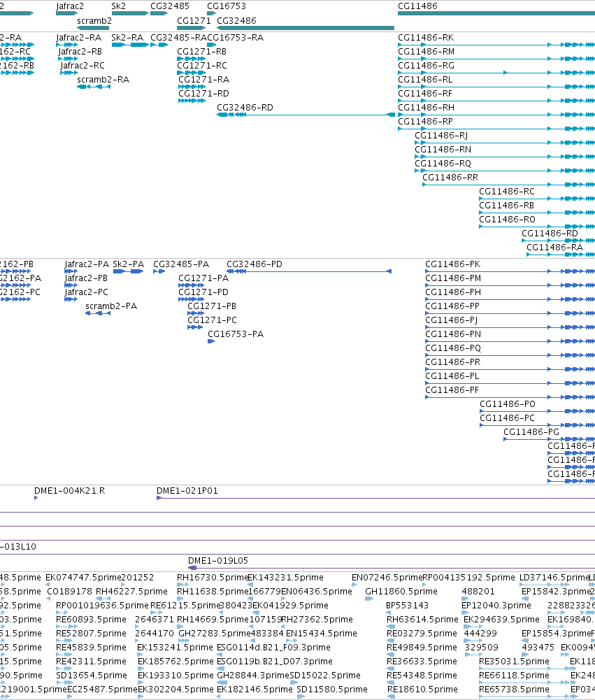
Task: Select EST GH11860.5prime label
Action: pos(401,592)
